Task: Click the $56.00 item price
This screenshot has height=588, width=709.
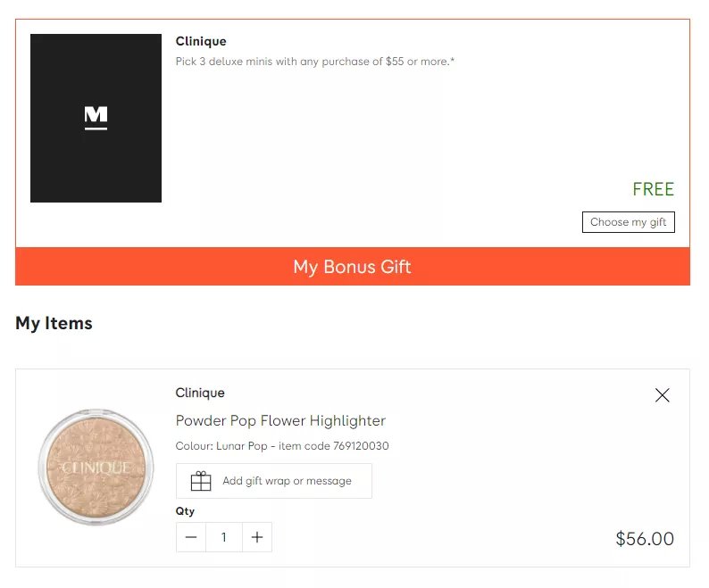Action: [x=645, y=539]
